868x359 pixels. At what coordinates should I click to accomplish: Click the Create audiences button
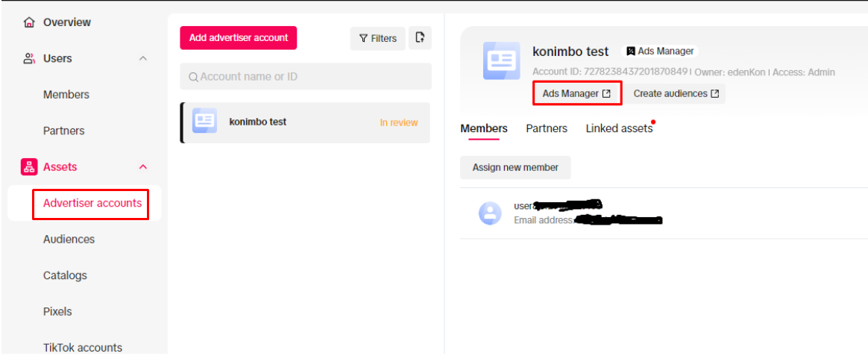click(x=676, y=93)
